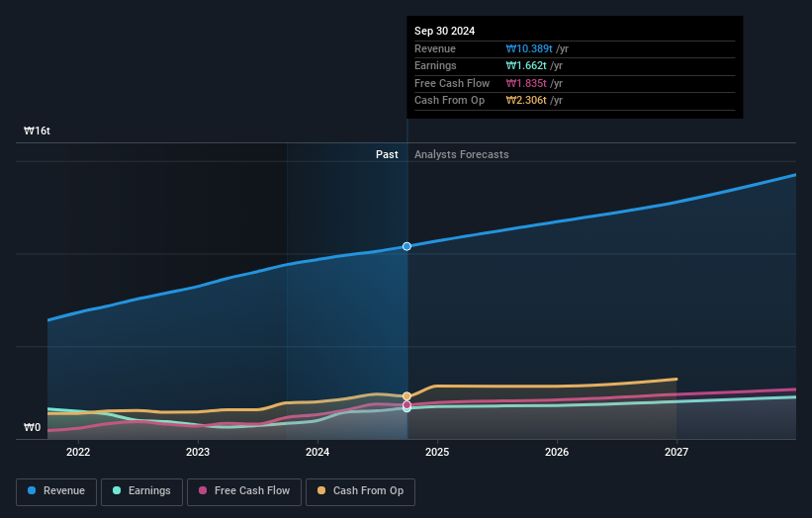
Task: Select the orange Cash From Op data point marker
Action: (x=407, y=396)
